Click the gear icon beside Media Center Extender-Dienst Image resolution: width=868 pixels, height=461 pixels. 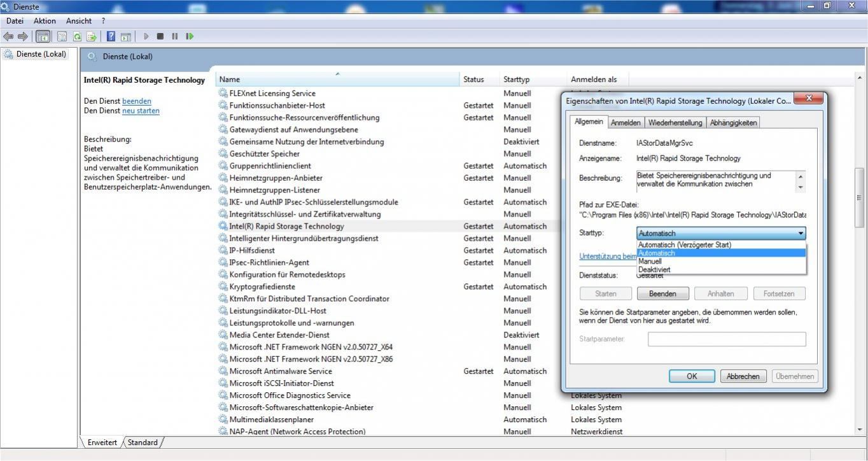223,335
